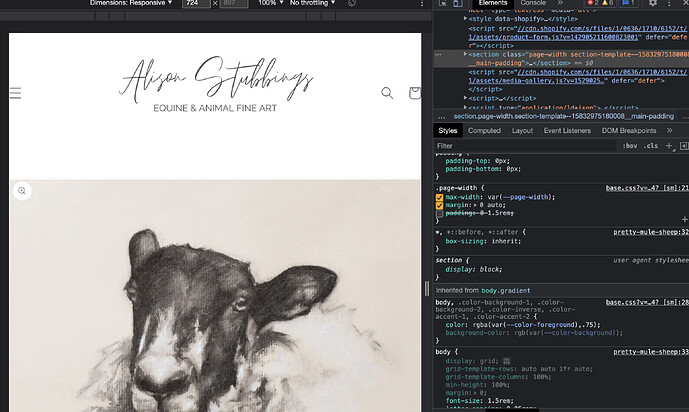The height and width of the screenshot is (412, 689).
Task: Uncheck the margin property checkbox
Action: (439, 205)
